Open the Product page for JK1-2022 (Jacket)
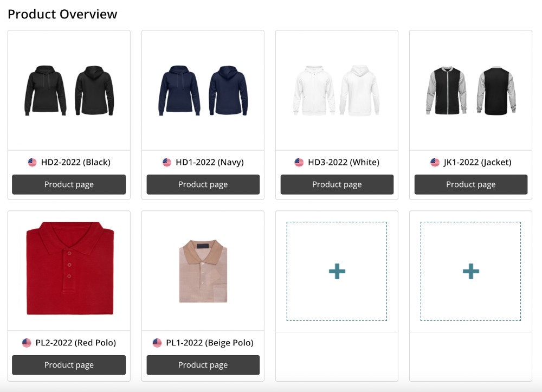The width and height of the screenshot is (542, 392). tap(470, 184)
